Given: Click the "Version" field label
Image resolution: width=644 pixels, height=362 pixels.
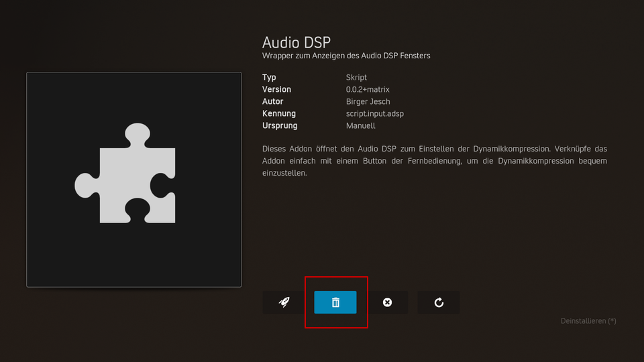Looking at the screenshot, I should click(x=276, y=89).
